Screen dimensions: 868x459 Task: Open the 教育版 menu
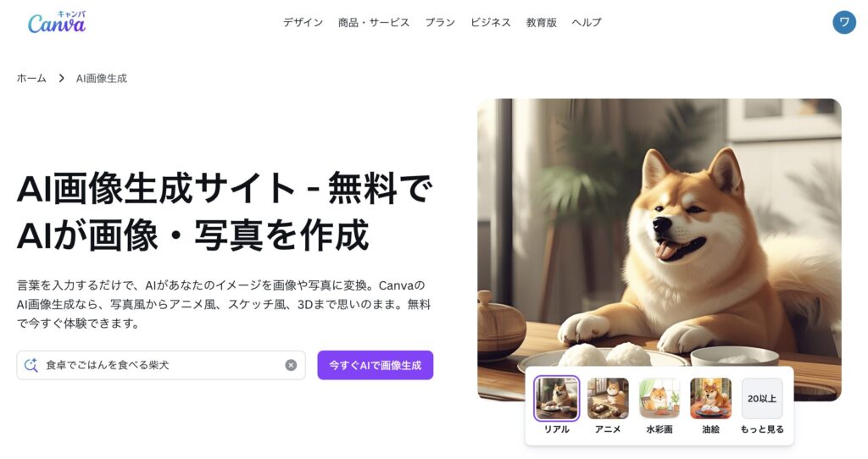pos(542,22)
